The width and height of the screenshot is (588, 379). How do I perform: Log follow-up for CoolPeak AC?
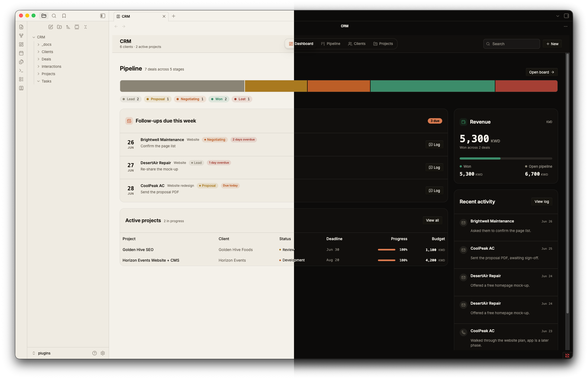click(434, 191)
